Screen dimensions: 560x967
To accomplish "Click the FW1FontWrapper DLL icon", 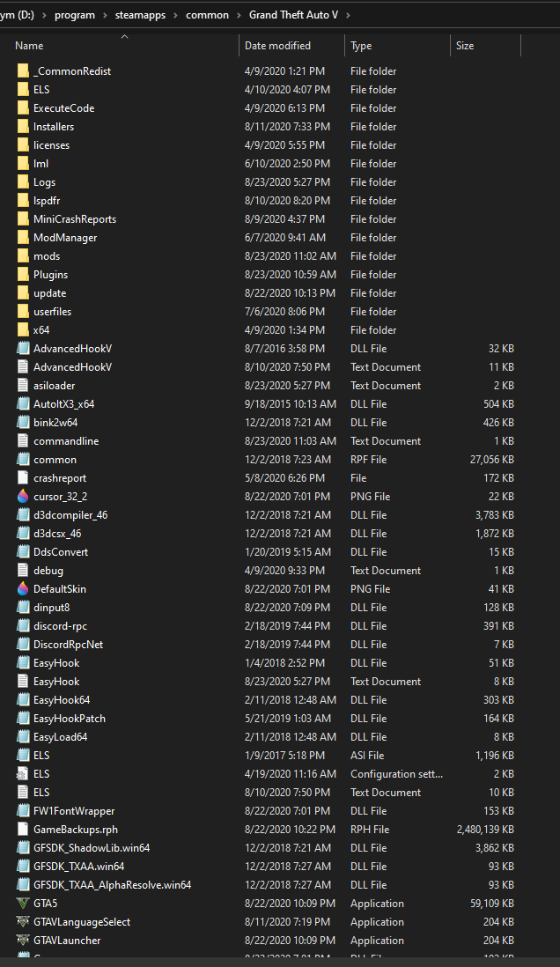I will pos(23,811).
